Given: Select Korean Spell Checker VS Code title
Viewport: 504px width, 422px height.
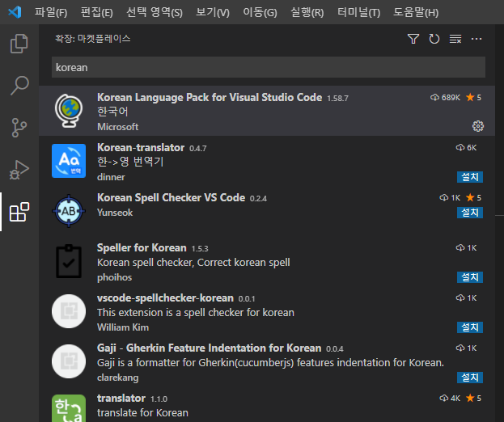Looking at the screenshot, I should pos(171,197).
